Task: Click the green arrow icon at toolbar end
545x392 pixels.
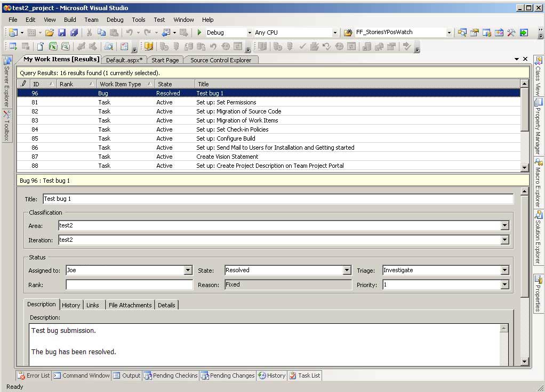Action: 524,32
